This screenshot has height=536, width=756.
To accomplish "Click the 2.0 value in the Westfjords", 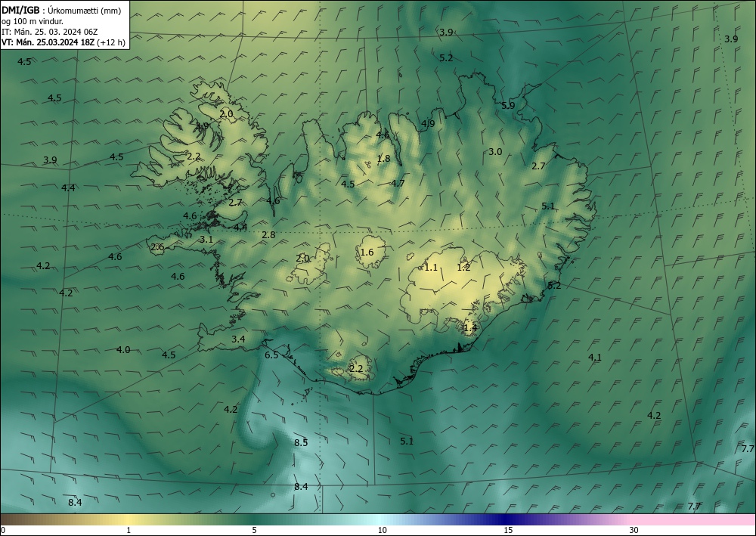I will pyautogui.click(x=226, y=113).
